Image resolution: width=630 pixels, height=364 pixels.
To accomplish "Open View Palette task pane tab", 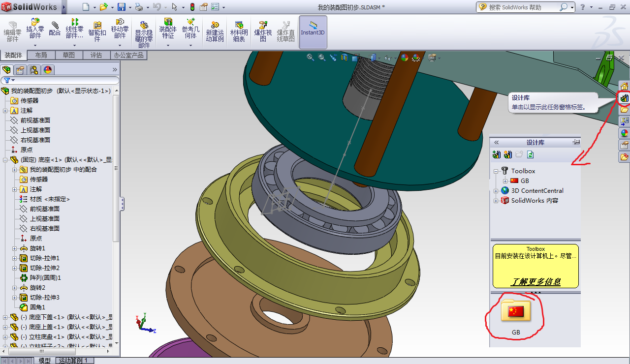I will tap(624, 121).
